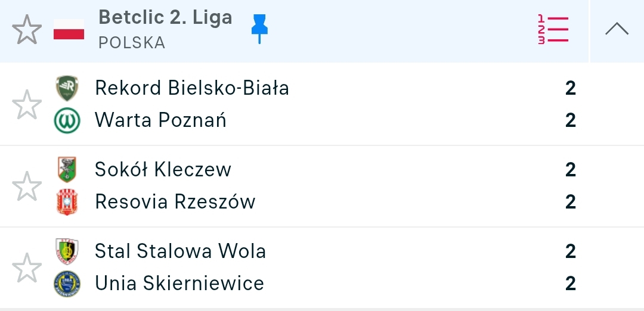Click the Warta Poznań club crest
The width and height of the screenshot is (644, 311).
pos(67,121)
